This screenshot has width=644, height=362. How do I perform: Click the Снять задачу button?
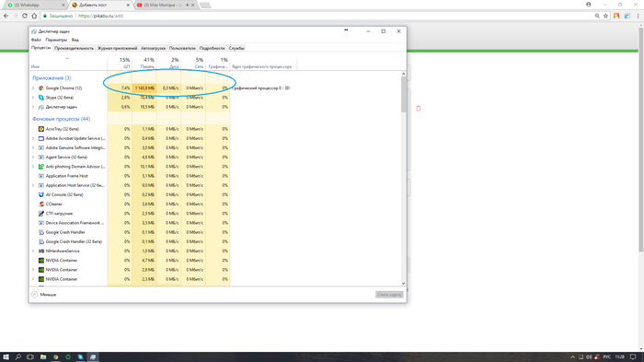pyautogui.click(x=389, y=295)
